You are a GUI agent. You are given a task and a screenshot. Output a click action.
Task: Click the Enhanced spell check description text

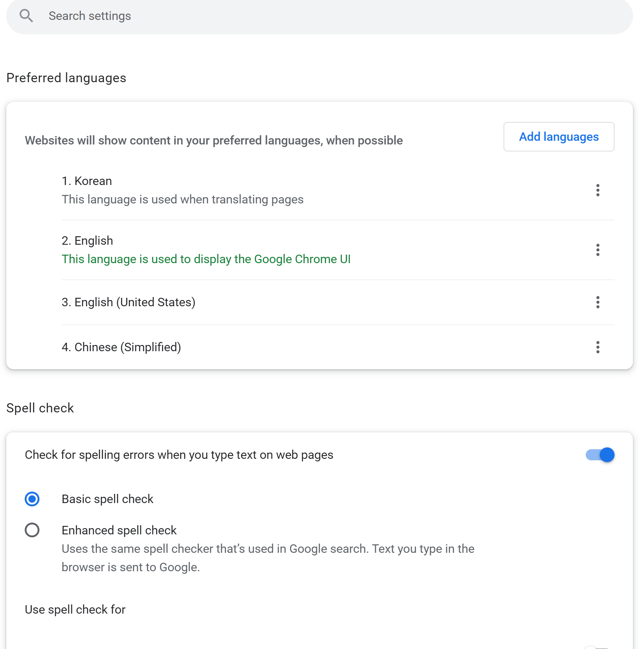pyautogui.click(x=268, y=558)
